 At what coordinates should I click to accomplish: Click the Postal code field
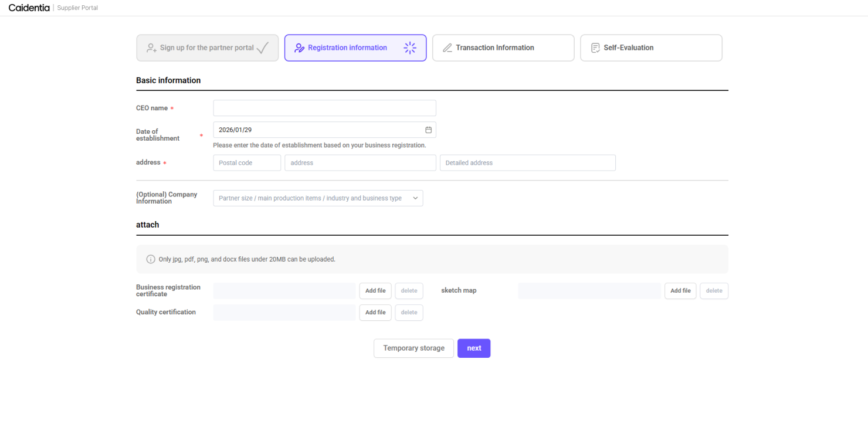[x=247, y=163]
